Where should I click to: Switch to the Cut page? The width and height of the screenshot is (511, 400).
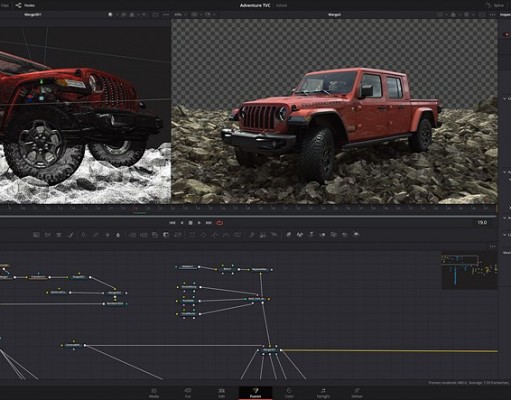188,393
